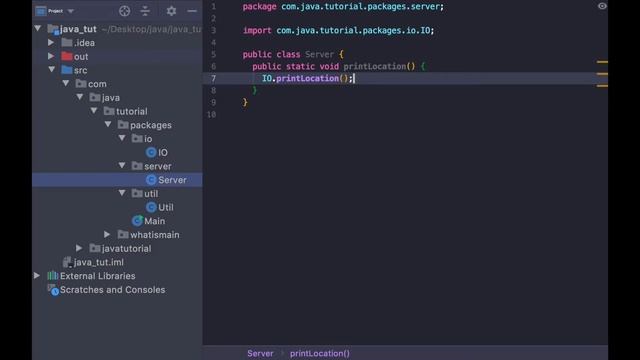Collapse the io package arrow
Screen dimensions: 640x360
(x=122, y=138)
